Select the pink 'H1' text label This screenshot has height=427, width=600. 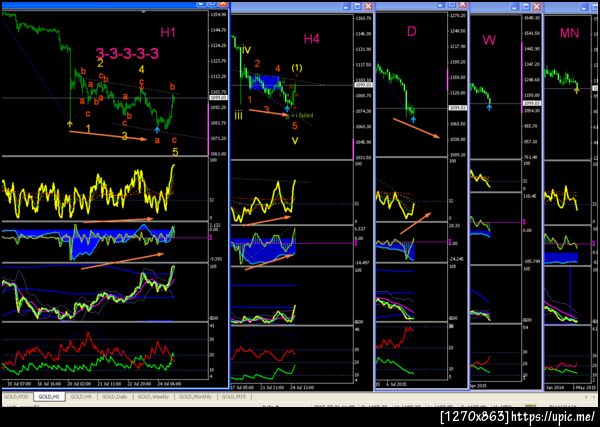[168, 33]
